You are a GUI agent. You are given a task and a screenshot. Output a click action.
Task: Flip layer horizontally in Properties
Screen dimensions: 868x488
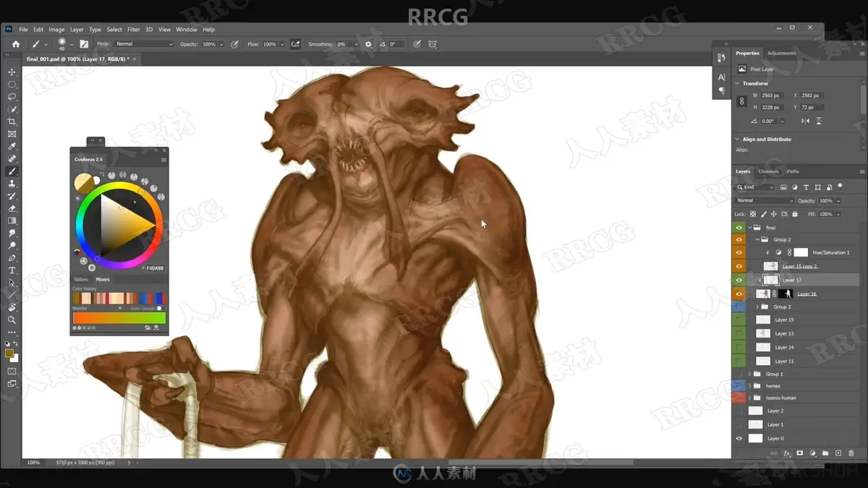(x=806, y=121)
